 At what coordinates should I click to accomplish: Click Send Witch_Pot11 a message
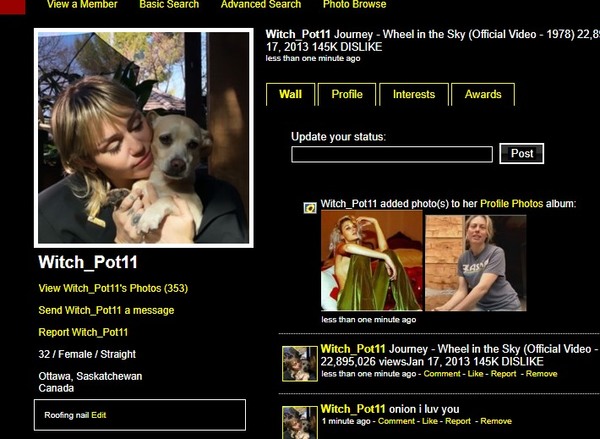[106, 310]
